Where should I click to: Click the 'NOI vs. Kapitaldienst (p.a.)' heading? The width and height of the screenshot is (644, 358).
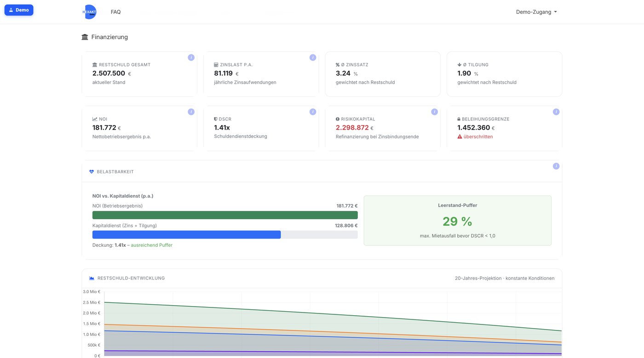pyautogui.click(x=123, y=196)
